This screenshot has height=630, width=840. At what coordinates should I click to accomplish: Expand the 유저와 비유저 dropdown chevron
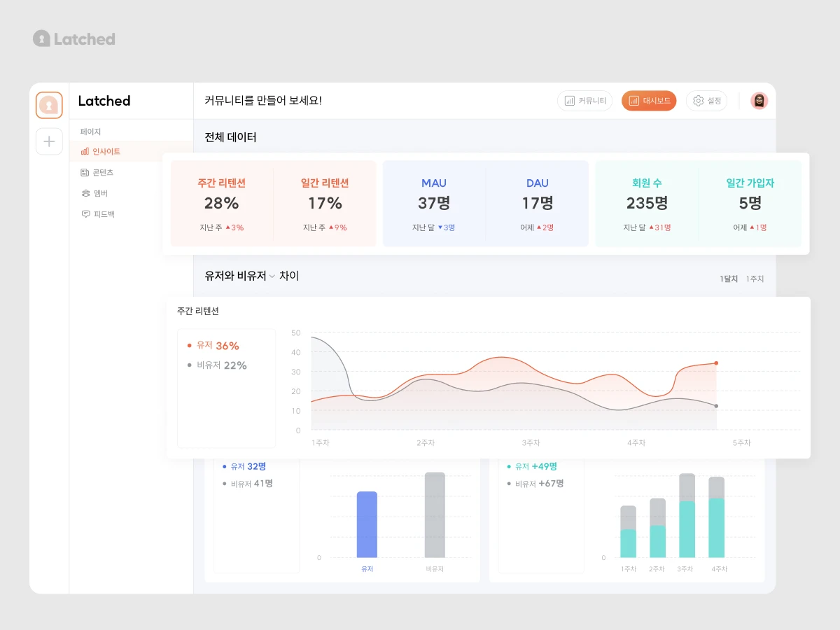272,276
